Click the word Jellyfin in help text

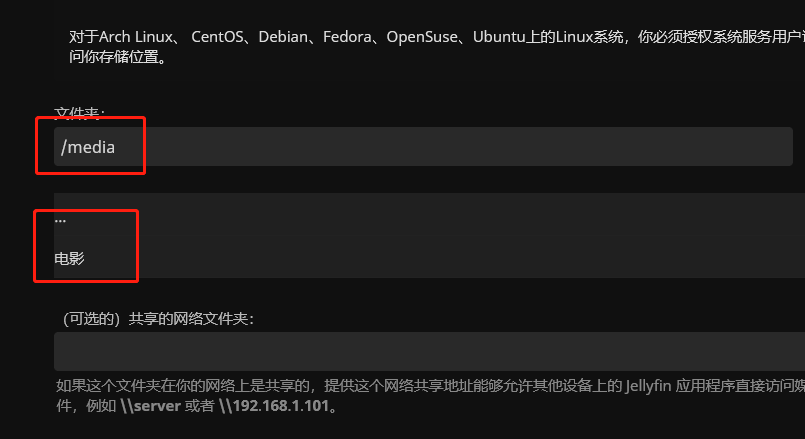coord(654,386)
